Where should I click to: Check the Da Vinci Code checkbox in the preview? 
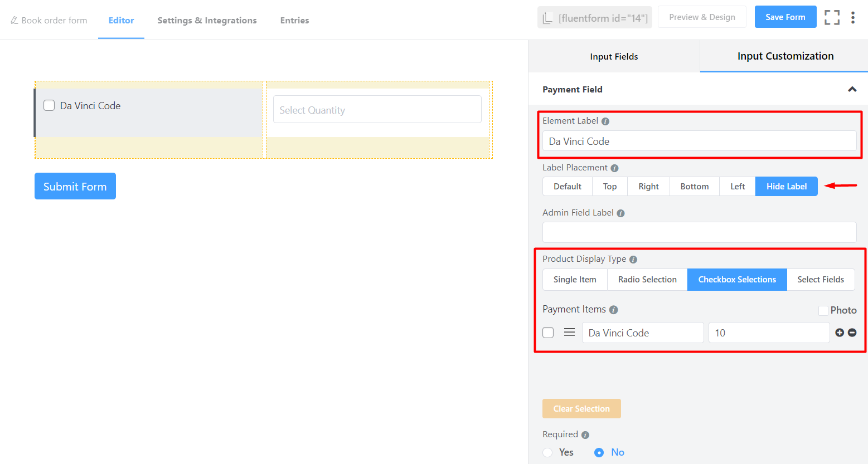click(x=49, y=105)
